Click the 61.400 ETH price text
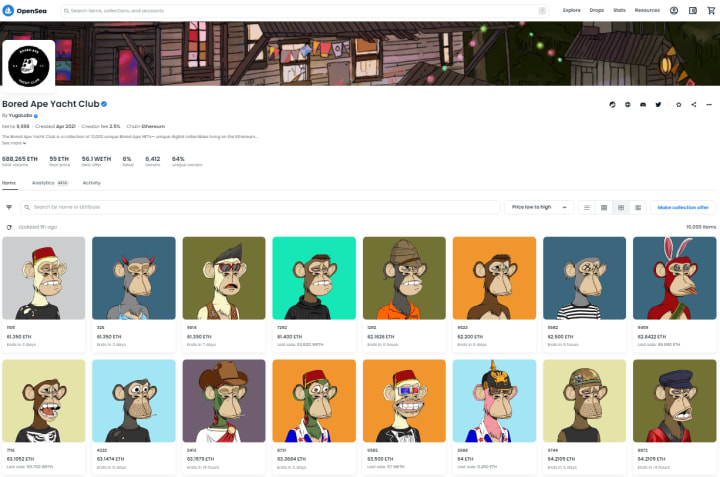This screenshot has height=477, width=720. [x=289, y=337]
